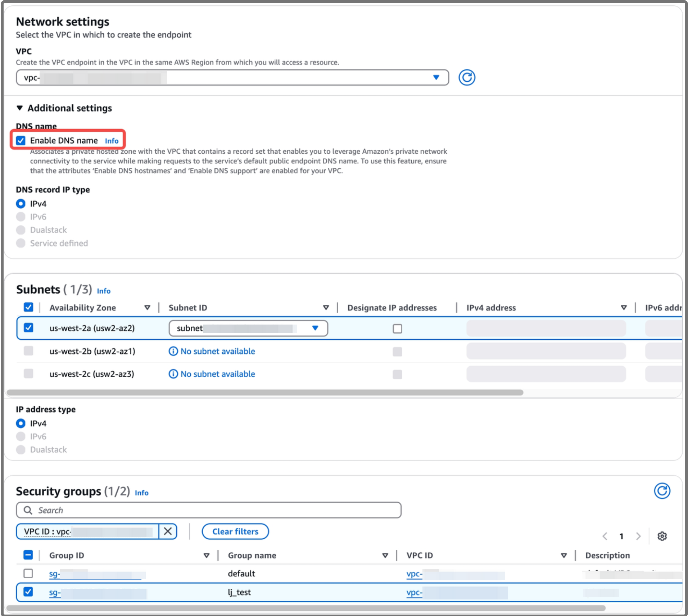Go to the next security groups page

point(638,536)
